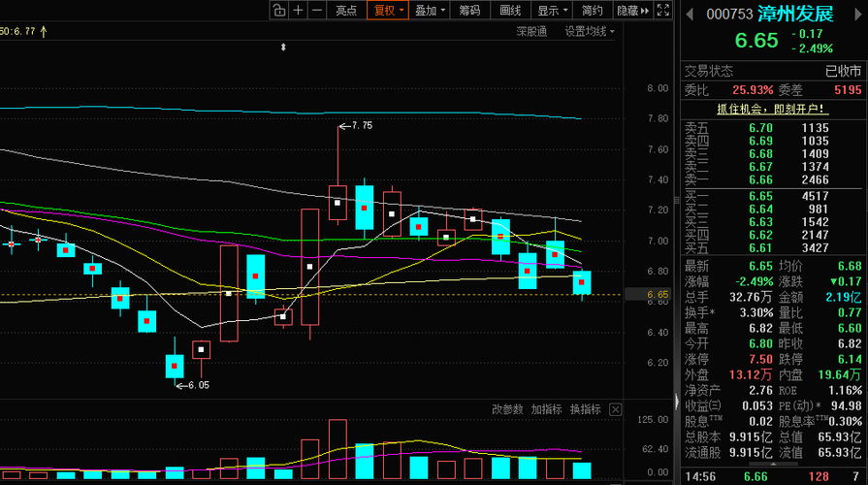Click the 抓住机会,即刻开户 link
Screen dimensions: 868x485
pos(773,109)
